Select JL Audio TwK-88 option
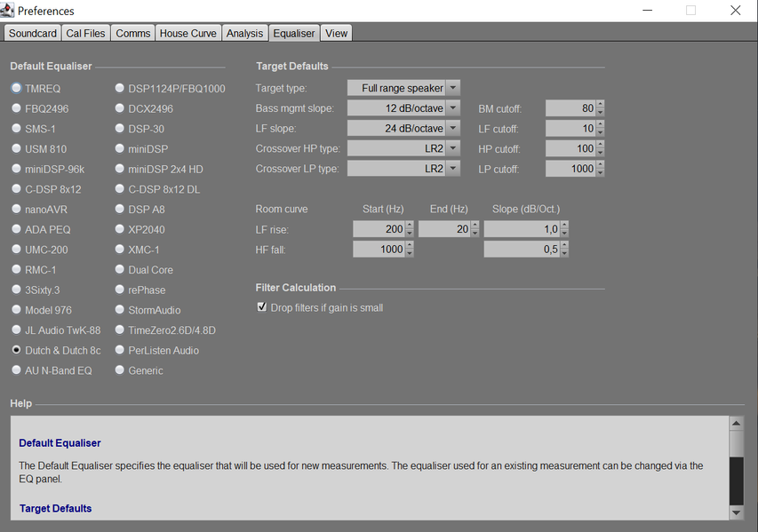The image size is (758, 532). [16, 330]
